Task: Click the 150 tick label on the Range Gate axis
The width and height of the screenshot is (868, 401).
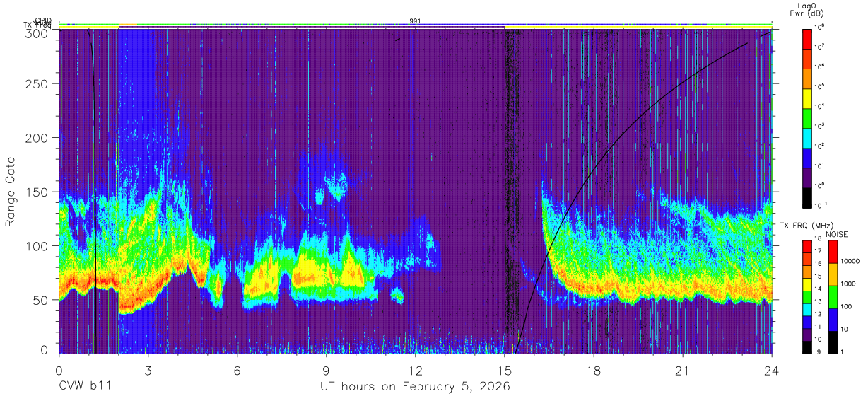Action: click(38, 192)
